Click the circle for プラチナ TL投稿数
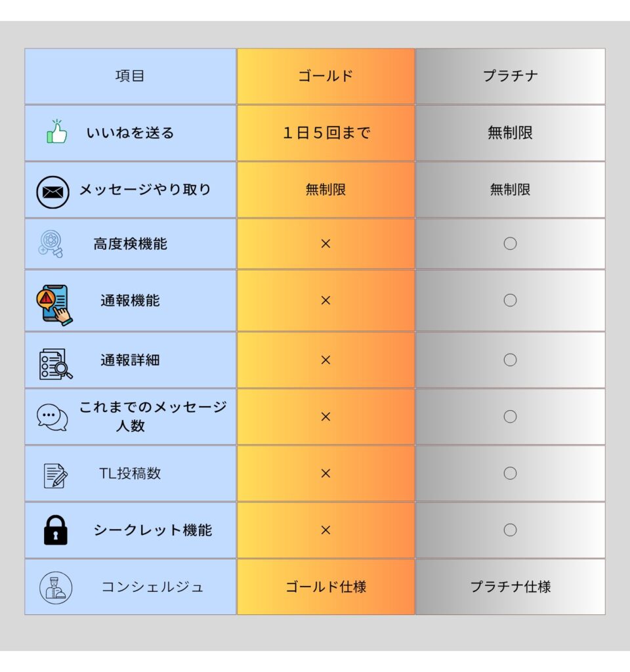Screen dimensions: 630x672 point(510,473)
